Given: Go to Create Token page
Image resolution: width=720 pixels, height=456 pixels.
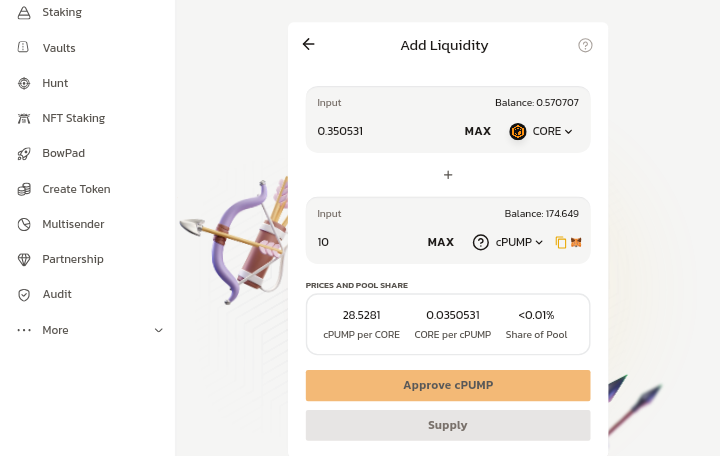Looking at the screenshot, I should (76, 189).
